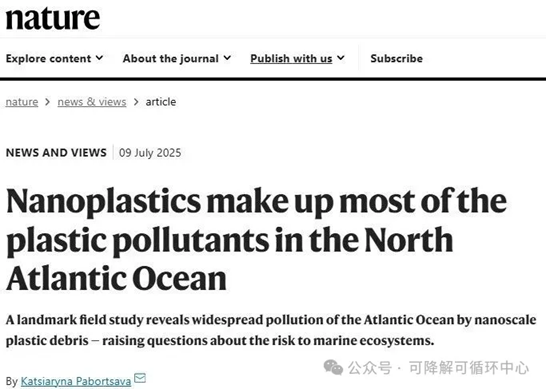
Task: Click the email envelope icon beside author name
Action: 140,378
